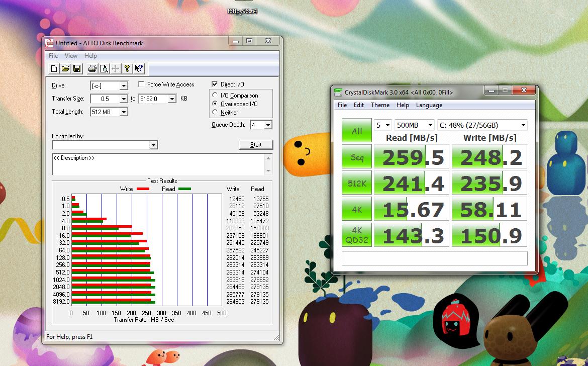Activate the context help pointer icon

pyautogui.click(x=139, y=69)
